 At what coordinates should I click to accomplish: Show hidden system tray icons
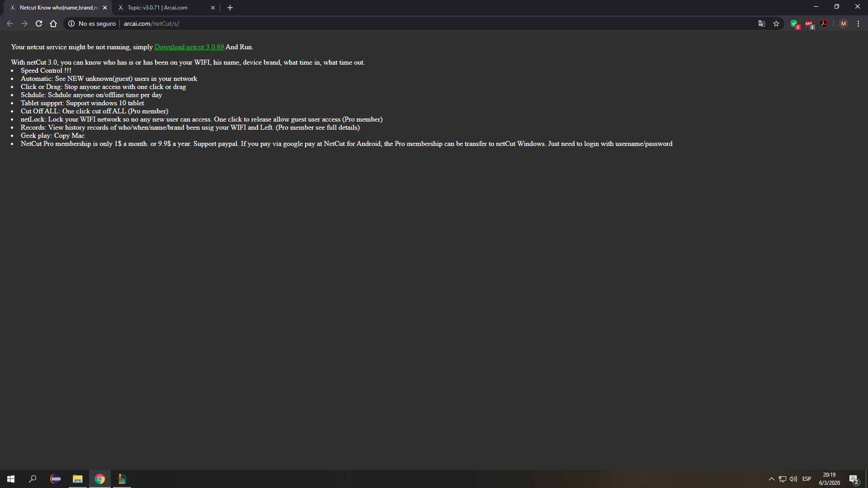click(772, 479)
